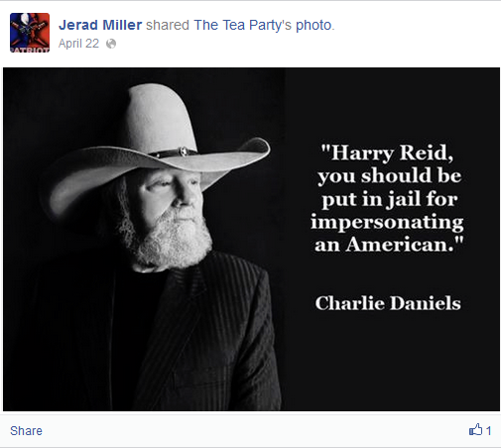Click the thumbs-up like icon

point(475,430)
